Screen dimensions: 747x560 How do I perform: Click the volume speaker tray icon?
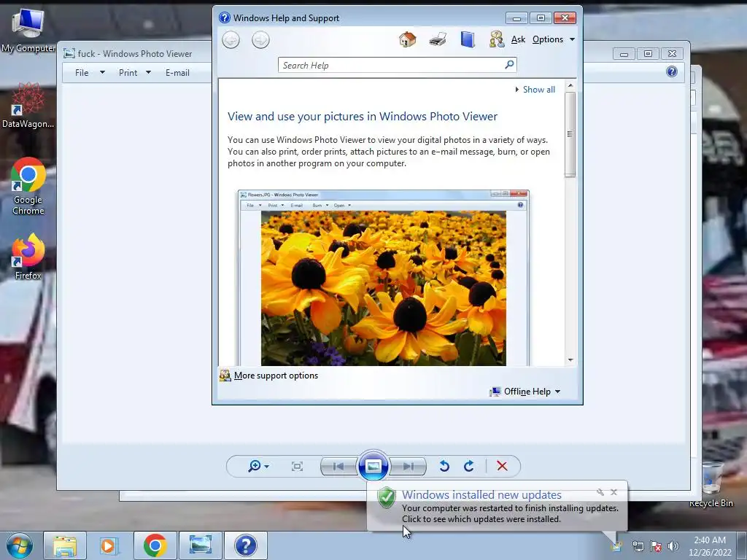point(673,546)
